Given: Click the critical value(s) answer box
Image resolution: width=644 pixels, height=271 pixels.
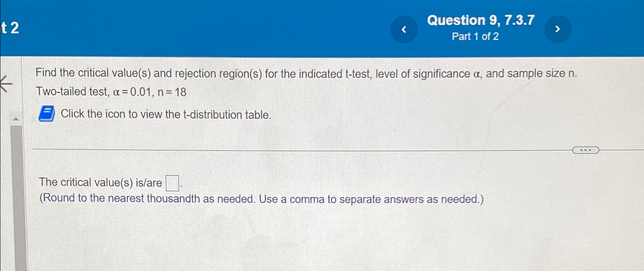Looking at the screenshot, I should [172, 182].
